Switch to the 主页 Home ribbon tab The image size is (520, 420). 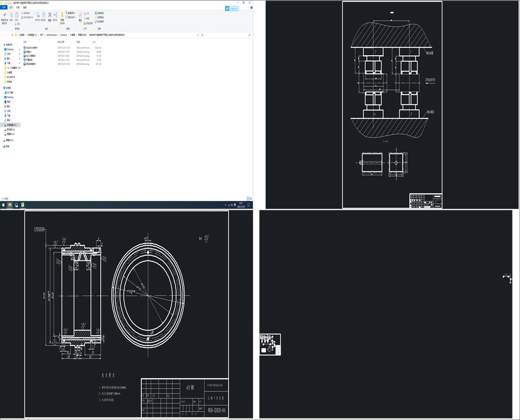pyautogui.click(x=11, y=7)
